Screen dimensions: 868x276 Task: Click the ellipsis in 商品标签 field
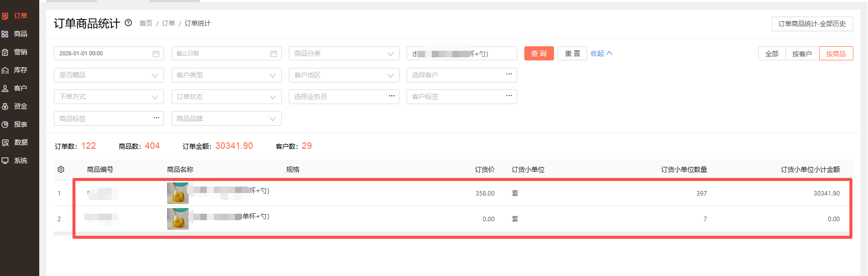[156, 118]
